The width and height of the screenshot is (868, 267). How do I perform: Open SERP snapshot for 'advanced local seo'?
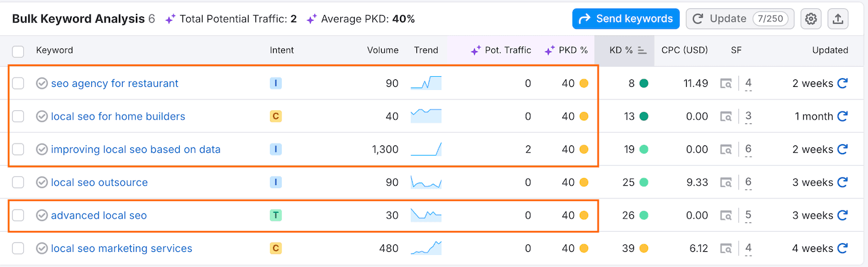coord(726,215)
